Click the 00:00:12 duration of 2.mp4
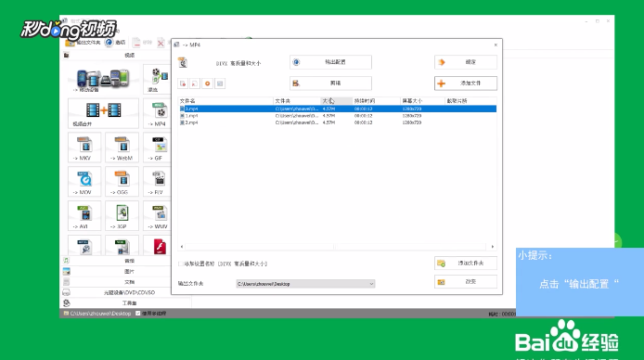The image size is (644, 360). pos(364,122)
